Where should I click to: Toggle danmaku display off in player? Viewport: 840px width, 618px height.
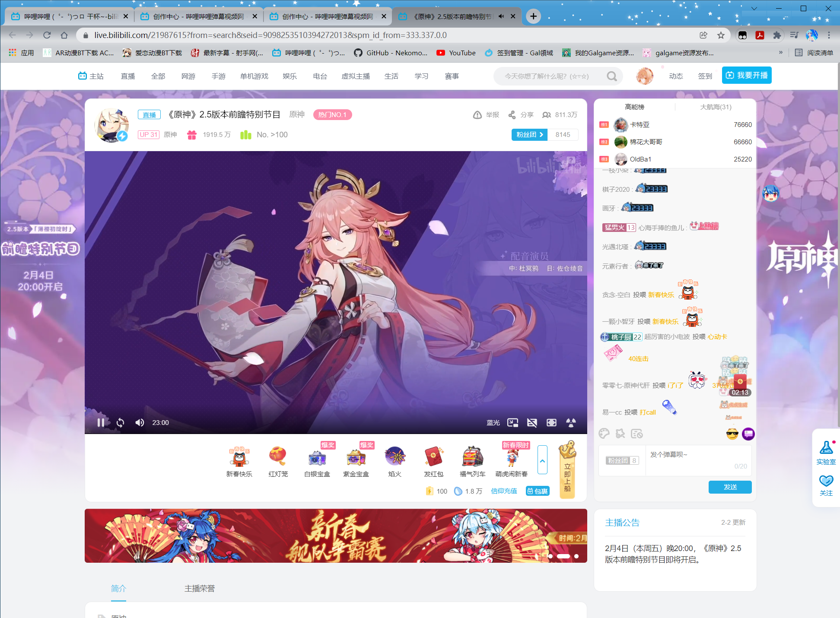(x=532, y=422)
